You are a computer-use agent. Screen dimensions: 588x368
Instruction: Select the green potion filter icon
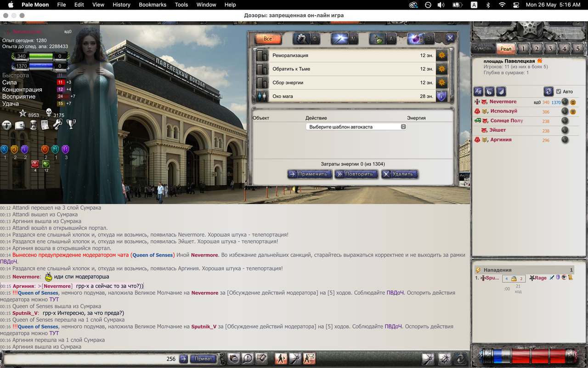[x=377, y=39]
